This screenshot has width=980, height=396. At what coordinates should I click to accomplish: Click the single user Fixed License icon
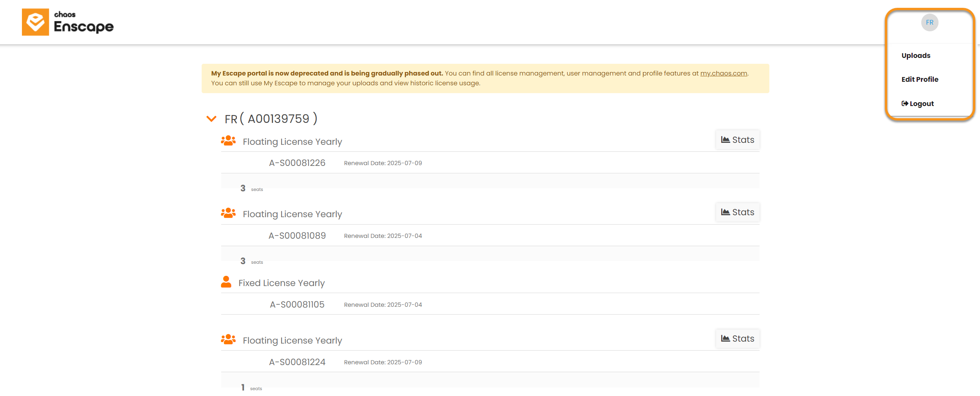click(x=226, y=282)
